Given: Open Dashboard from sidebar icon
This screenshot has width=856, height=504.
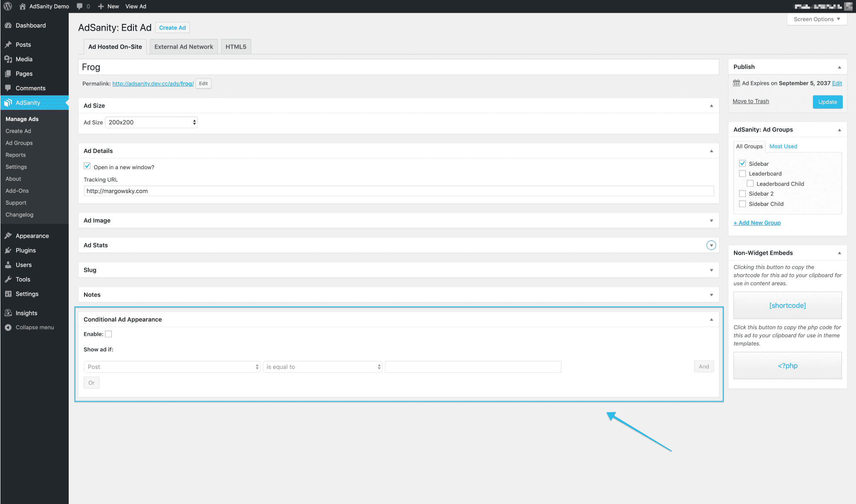Looking at the screenshot, I should [x=8, y=26].
